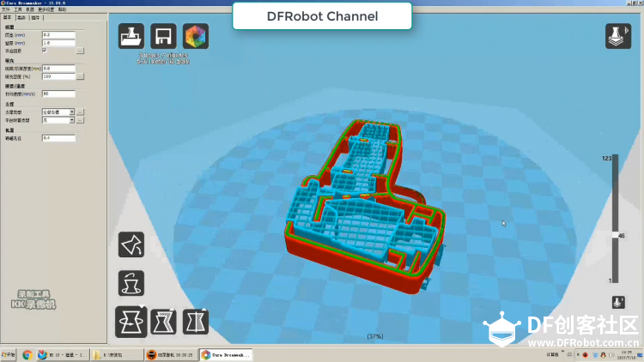Click the QQ penguin tray icon
Image resolution: width=644 pixels, height=362 pixels.
point(604,355)
